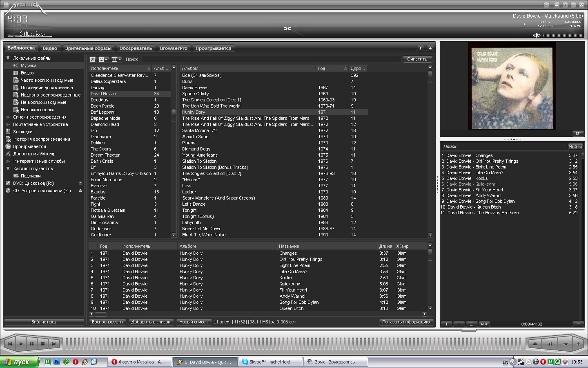Click the eject/open file button
Screen dimensions: 588x368
[535, 344]
